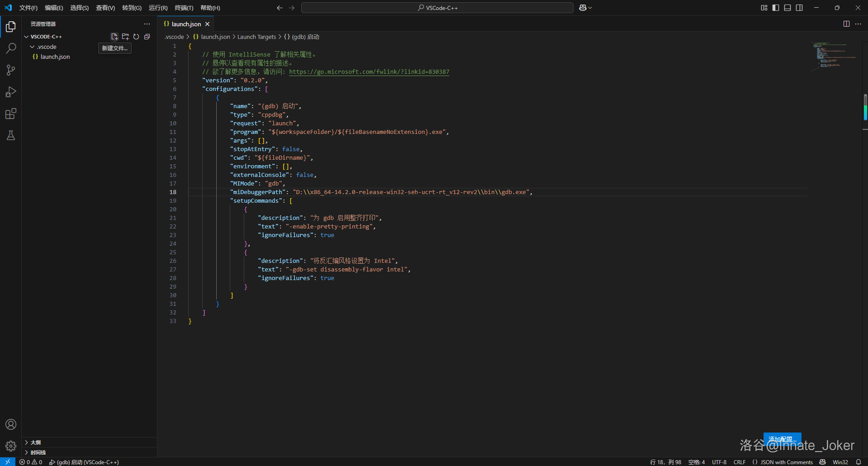Open the Search view in activity bar

(11, 48)
